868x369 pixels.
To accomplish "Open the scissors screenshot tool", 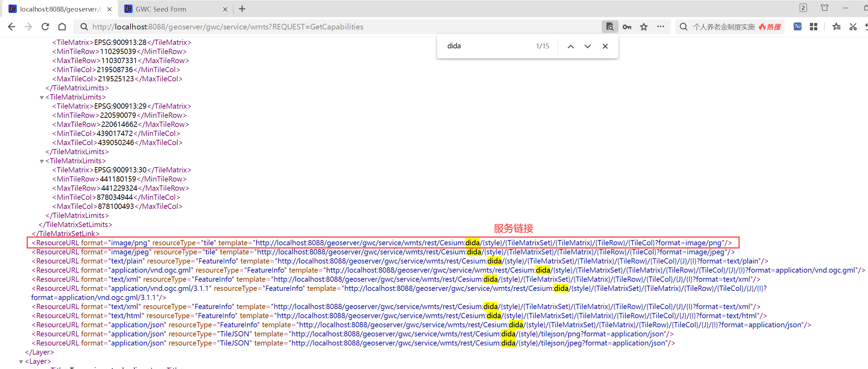I will pyautogui.click(x=853, y=27).
